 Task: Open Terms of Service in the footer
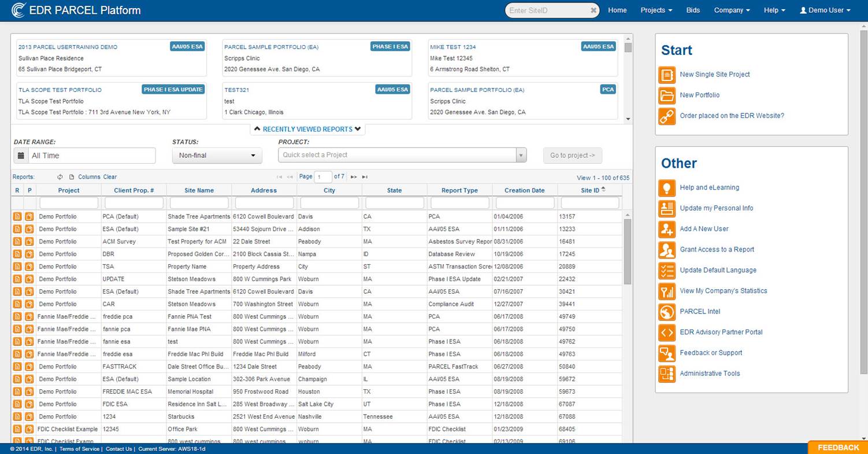pyautogui.click(x=79, y=449)
